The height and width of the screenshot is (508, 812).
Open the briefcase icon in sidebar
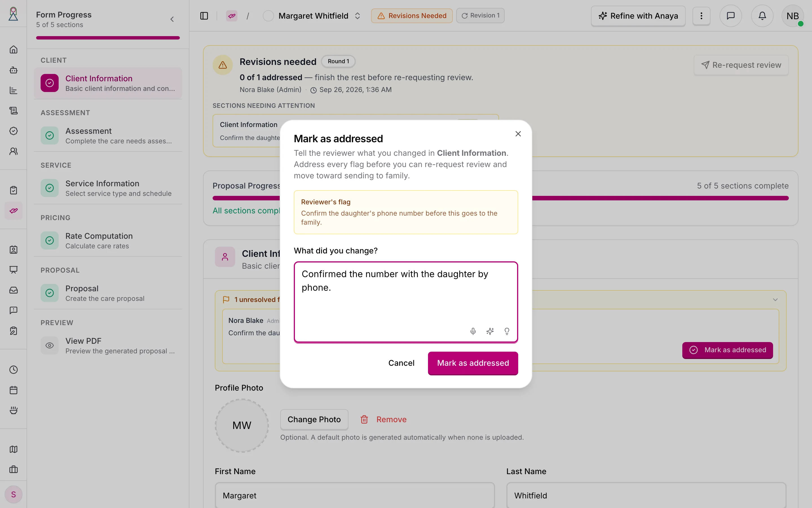click(x=14, y=469)
